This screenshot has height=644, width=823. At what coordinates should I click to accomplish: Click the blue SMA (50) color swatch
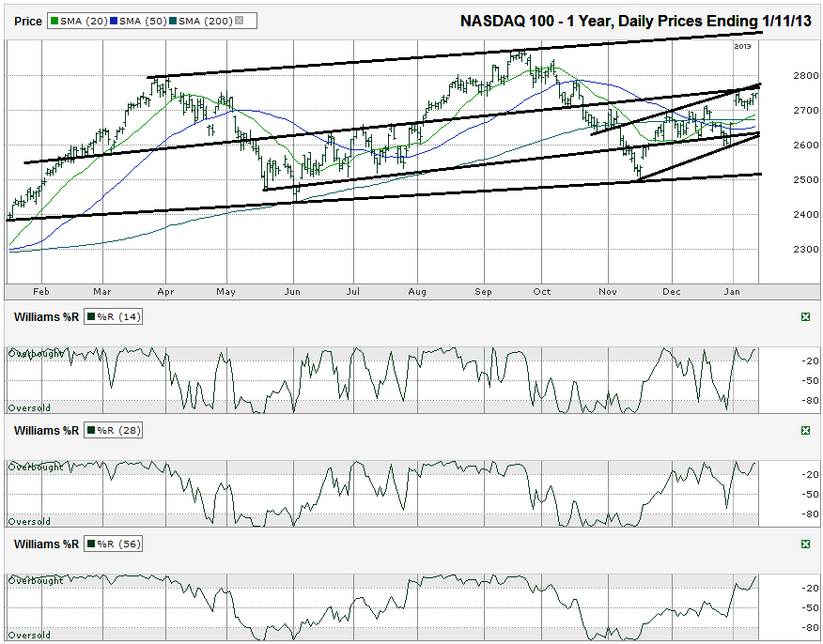click(114, 21)
